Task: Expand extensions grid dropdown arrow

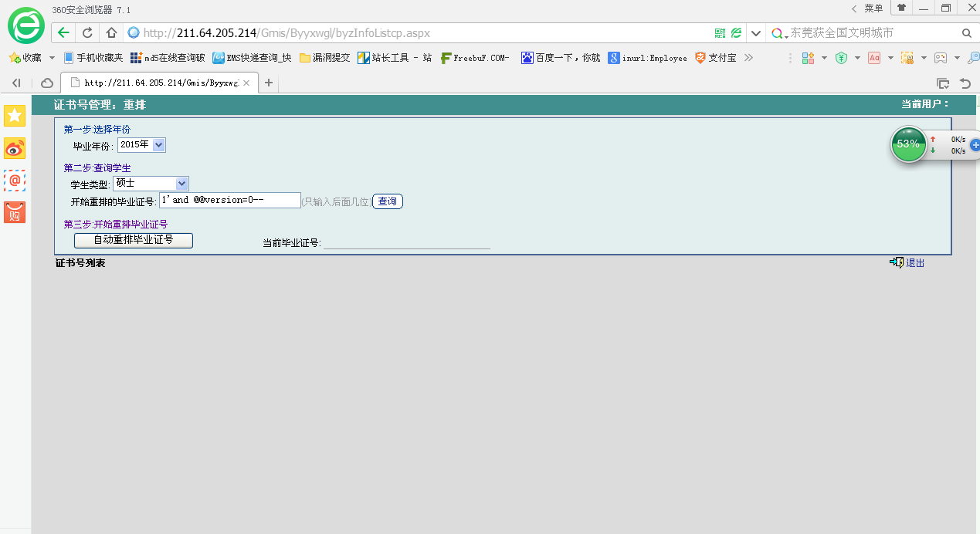Action: (824, 58)
